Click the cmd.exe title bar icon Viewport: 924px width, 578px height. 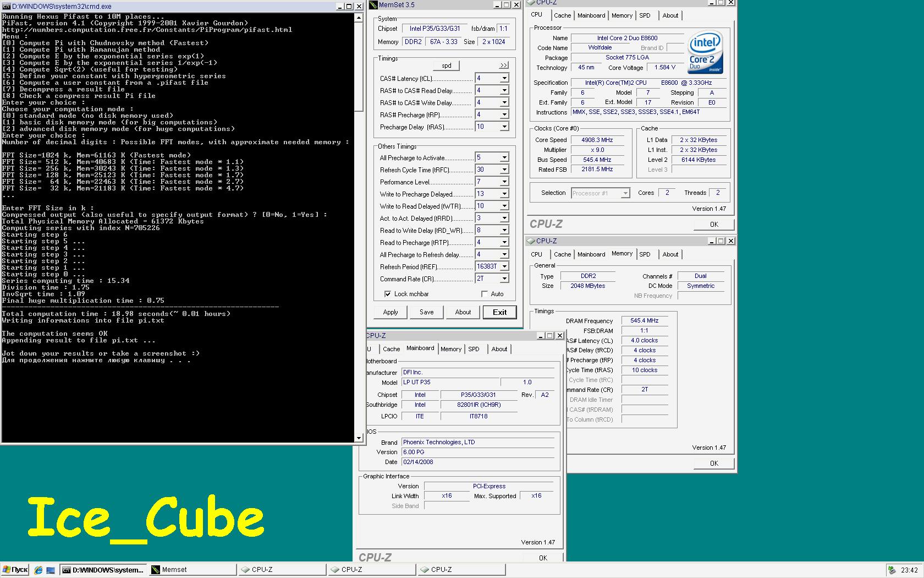[x=6, y=6]
